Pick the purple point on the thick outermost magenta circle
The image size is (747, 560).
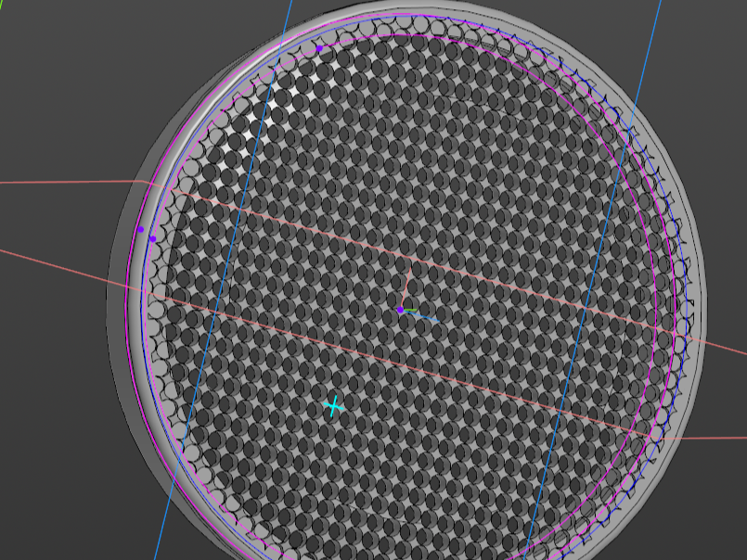tap(140, 230)
